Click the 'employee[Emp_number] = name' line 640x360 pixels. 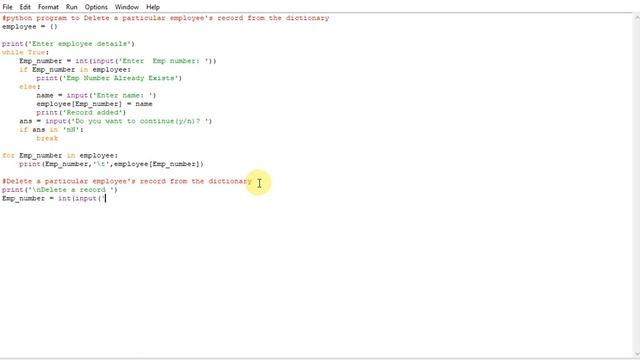point(94,104)
